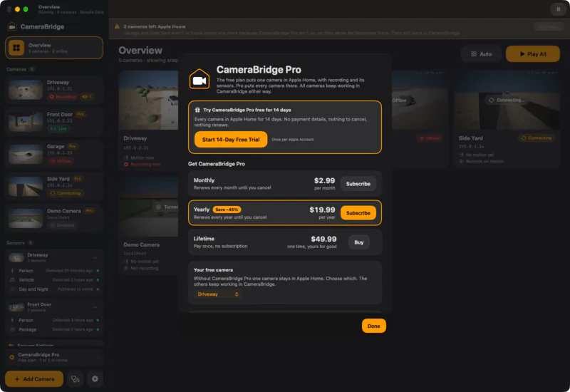The height and width of the screenshot is (392, 570).
Task: Select the Garage camera in sidebar
Action: click(x=54, y=154)
